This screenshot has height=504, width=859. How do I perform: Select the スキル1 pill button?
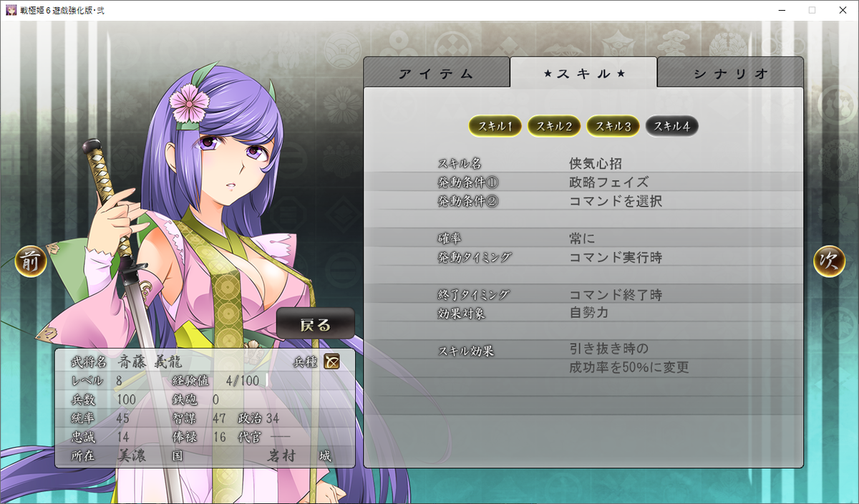tap(495, 126)
